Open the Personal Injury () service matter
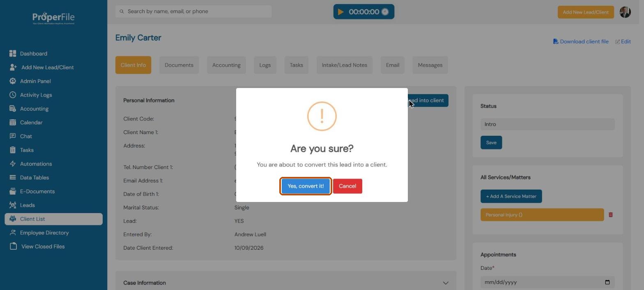The width and height of the screenshot is (644, 290). (x=542, y=215)
